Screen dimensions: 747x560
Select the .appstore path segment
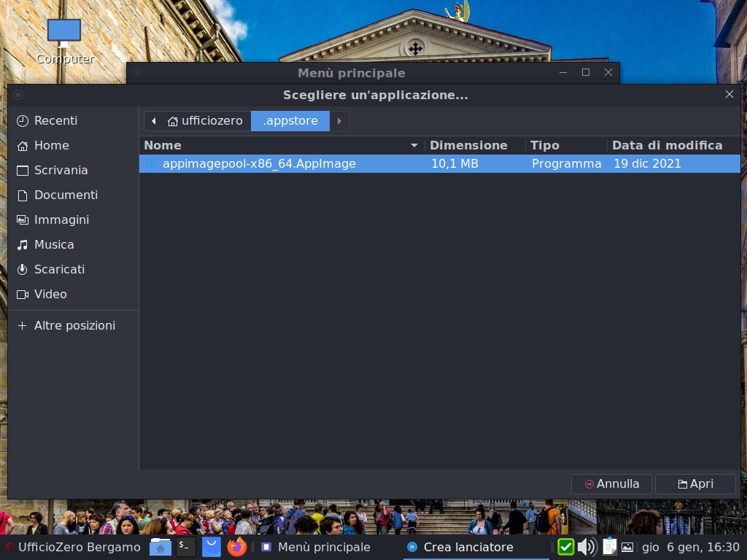tap(290, 121)
